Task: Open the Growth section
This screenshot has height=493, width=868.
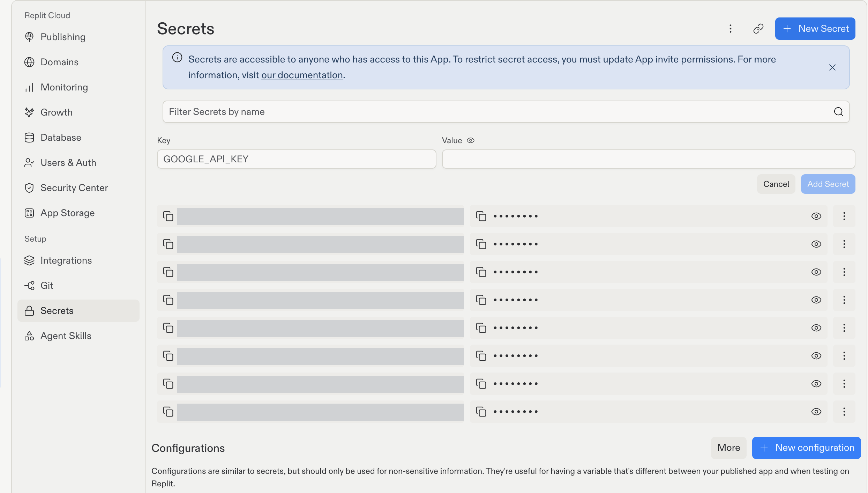Action: [78, 112]
